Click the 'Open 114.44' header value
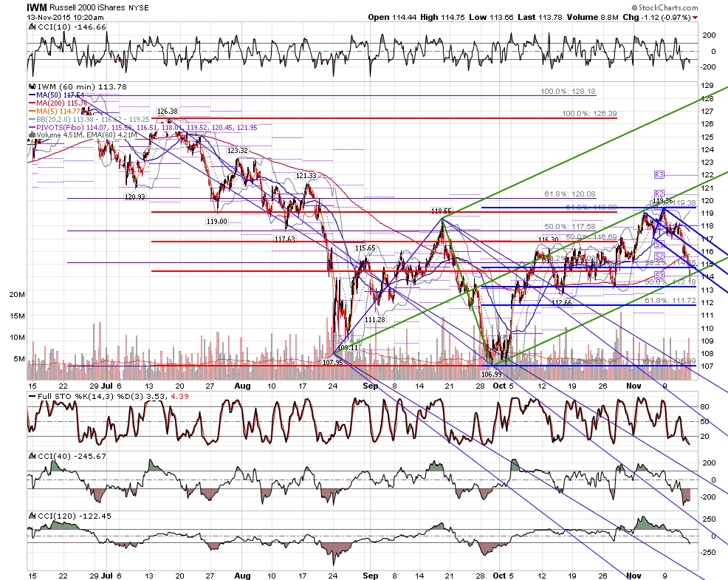Screen dimensions: 728x580 pyautogui.click(x=392, y=17)
